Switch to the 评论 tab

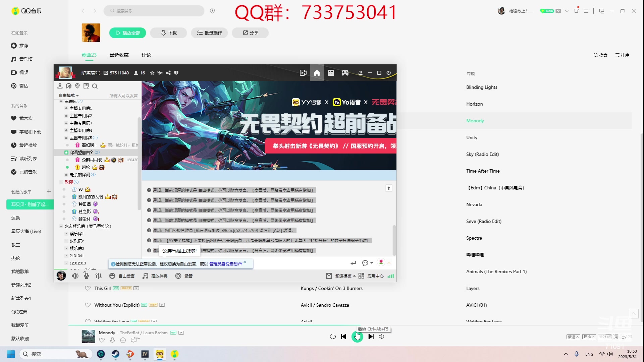tap(146, 55)
